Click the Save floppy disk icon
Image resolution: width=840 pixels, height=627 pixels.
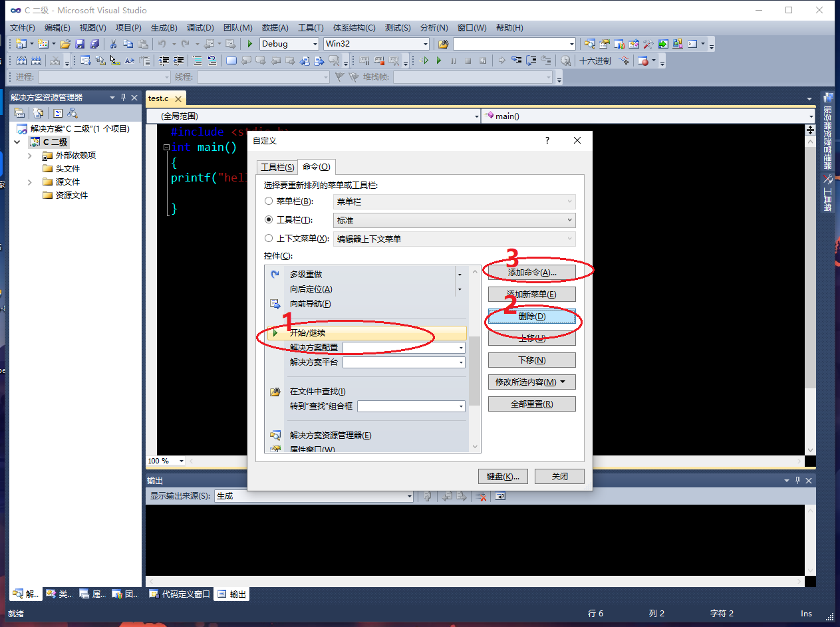(80, 44)
